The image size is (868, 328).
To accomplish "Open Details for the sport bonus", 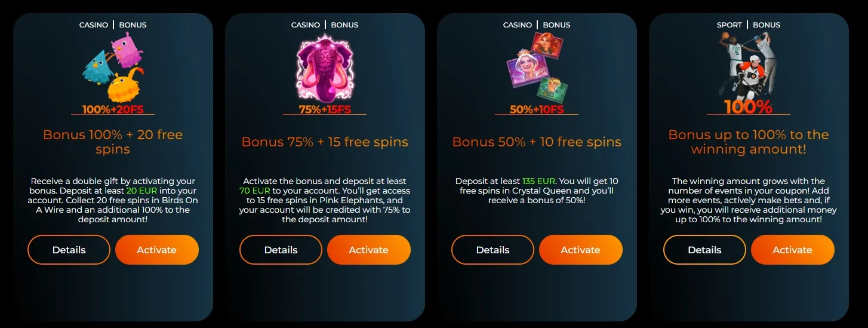I will coord(704,250).
